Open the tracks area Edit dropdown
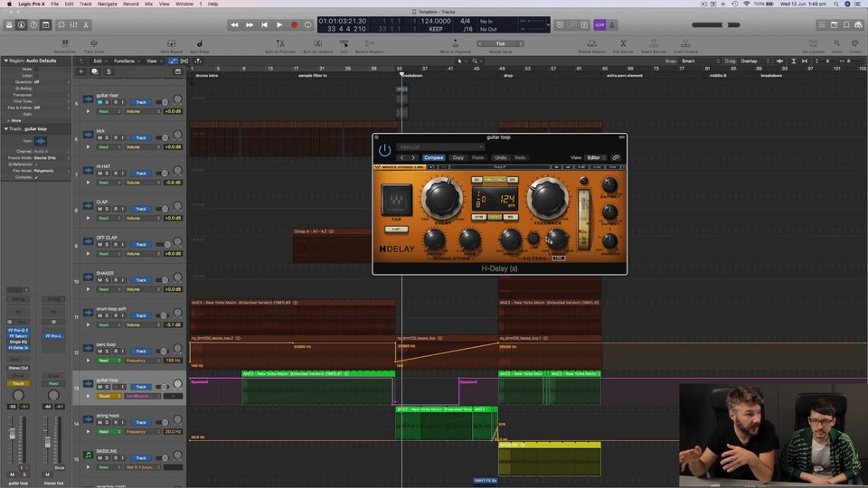 99,61
